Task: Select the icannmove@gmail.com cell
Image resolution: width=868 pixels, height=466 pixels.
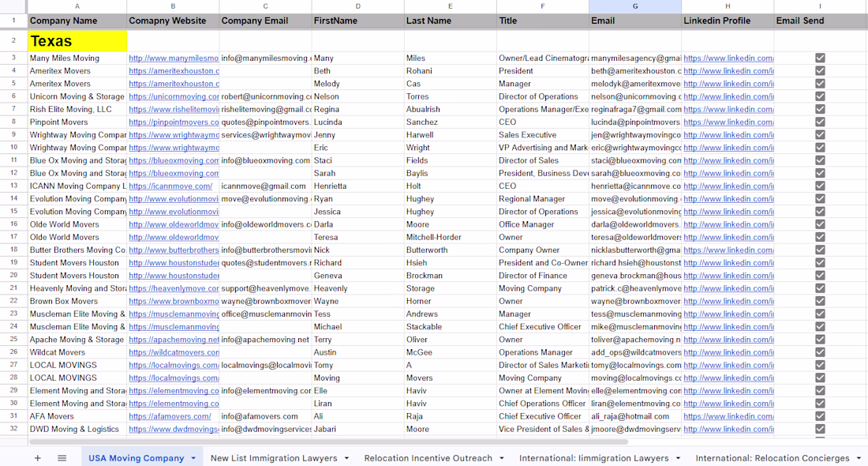Action: tap(265, 186)
